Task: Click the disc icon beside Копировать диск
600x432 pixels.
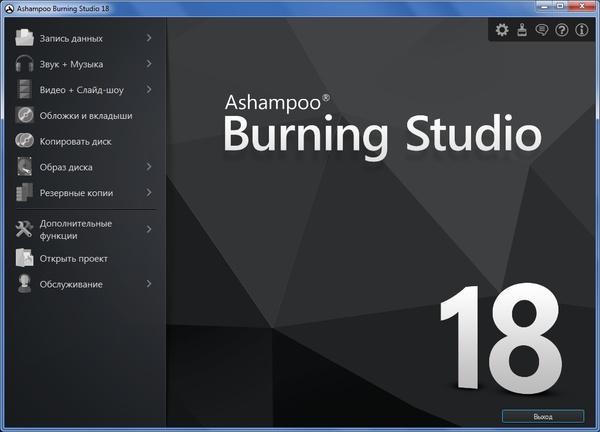Action: point(25,141)
